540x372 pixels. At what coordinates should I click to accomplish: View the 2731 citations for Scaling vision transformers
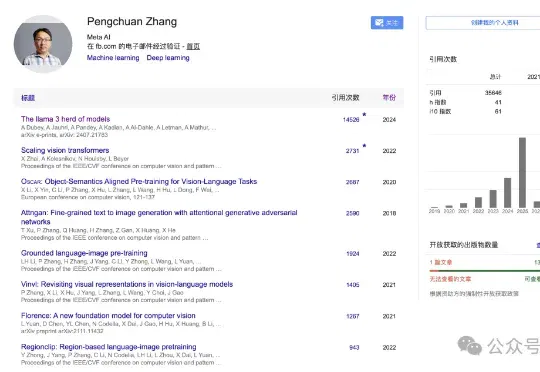352,151
